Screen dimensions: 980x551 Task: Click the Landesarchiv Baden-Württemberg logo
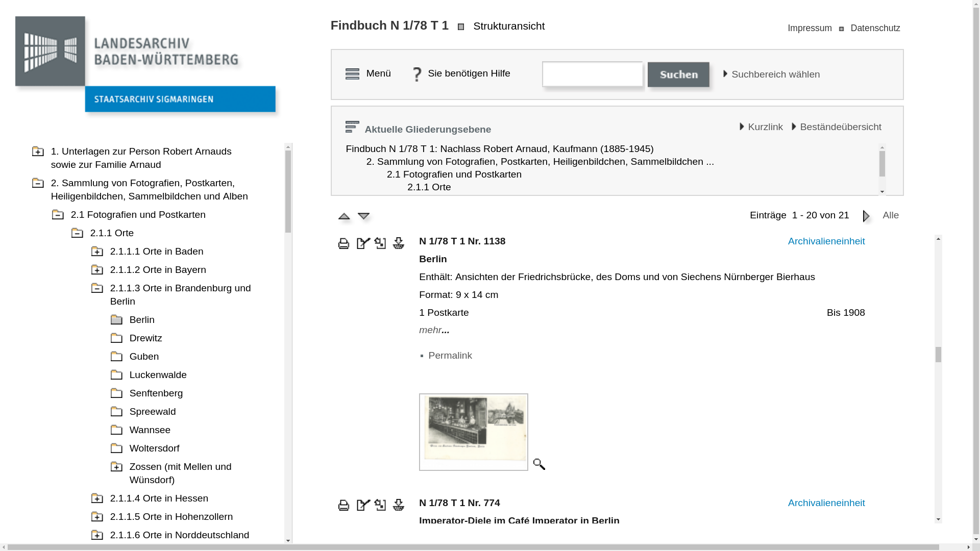click(x=145, y=65)
